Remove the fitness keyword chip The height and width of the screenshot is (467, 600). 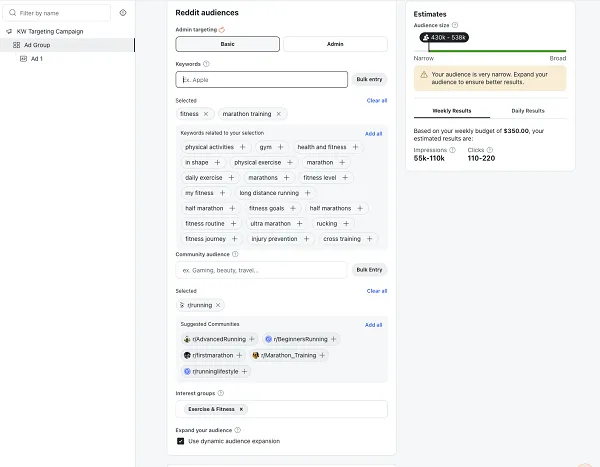(206, 114)
